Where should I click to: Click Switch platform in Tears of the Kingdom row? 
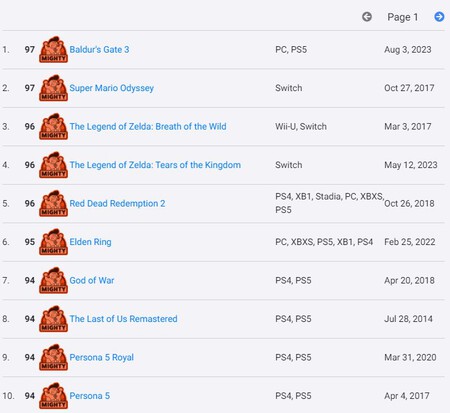(289, 165)
